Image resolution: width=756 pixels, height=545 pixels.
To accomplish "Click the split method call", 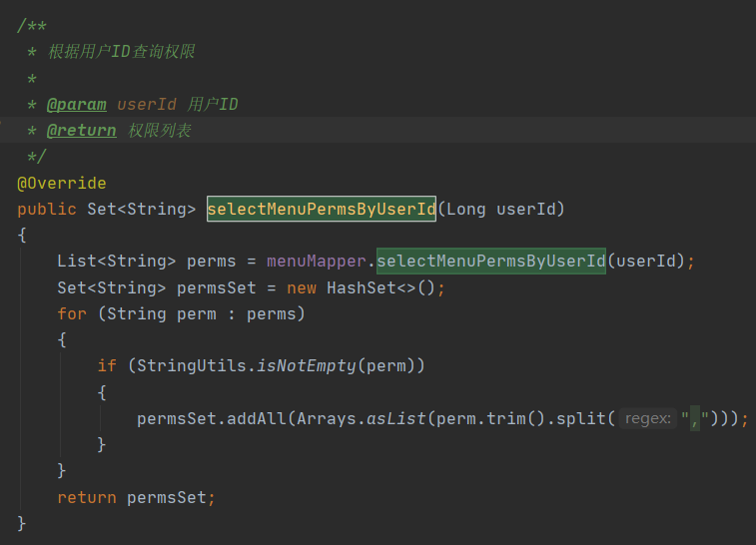I will pyautogui.click(x=580, y=419).
